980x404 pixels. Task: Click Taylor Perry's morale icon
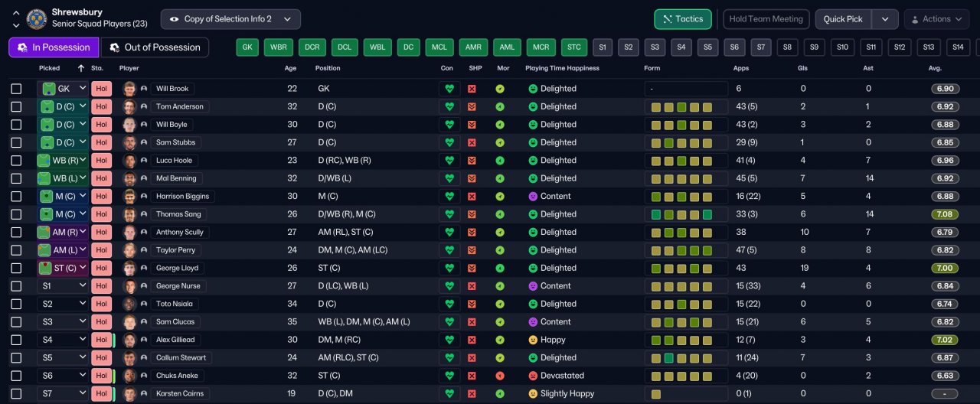coord(500,250)
